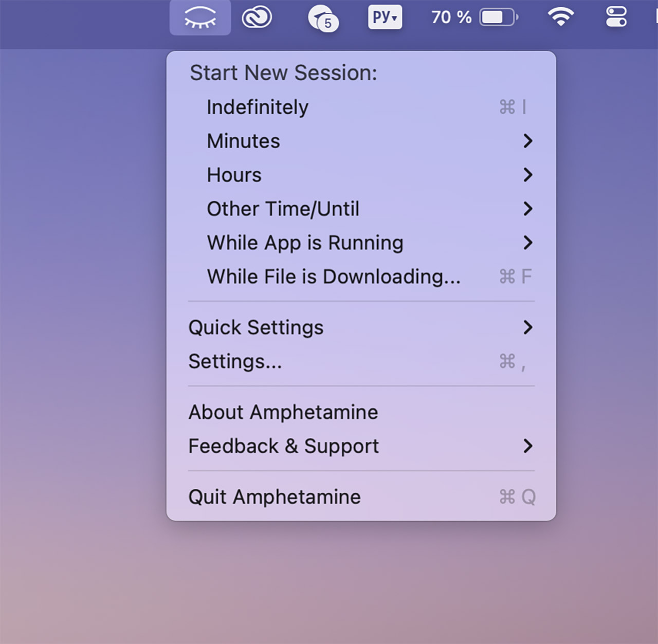This screenshot has width=658, height=644.
Task: Open Quick Settings menu entry
Action: coord(361,327)
